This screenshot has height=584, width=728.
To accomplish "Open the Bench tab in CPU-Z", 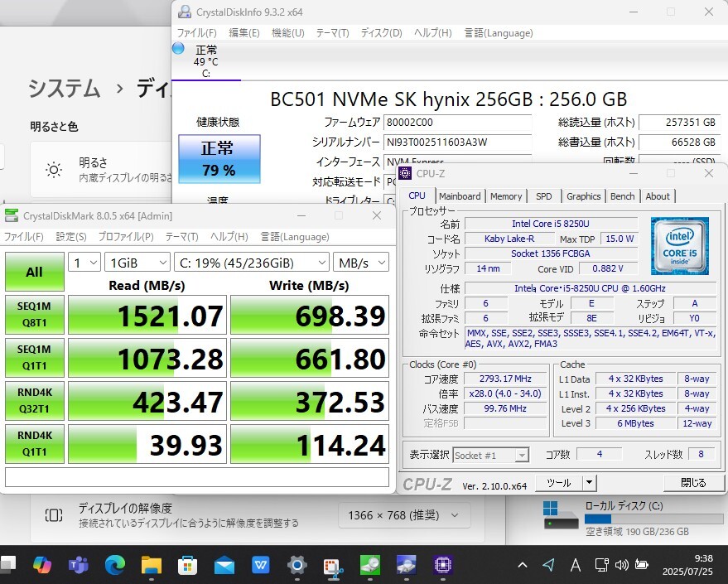I will coord(622,196).
